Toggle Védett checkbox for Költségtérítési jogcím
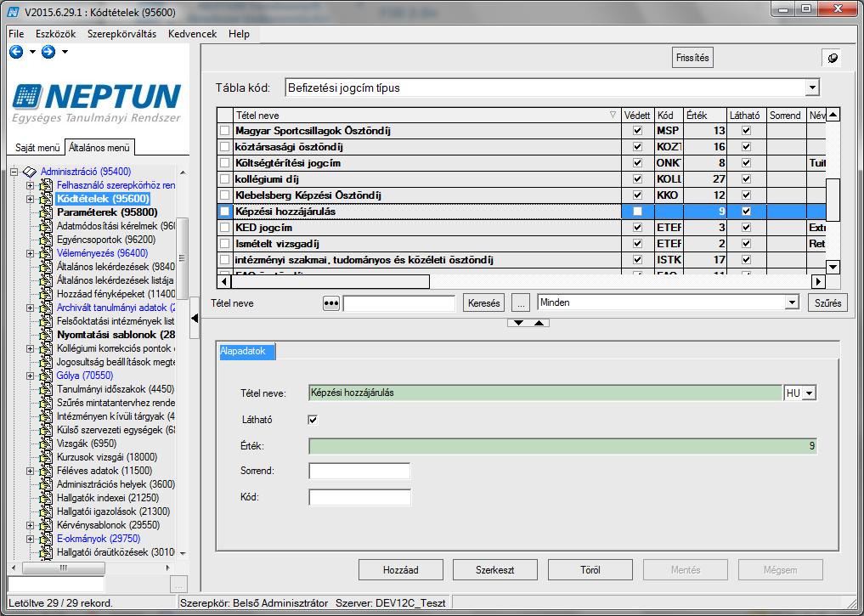This screenshot has height=616, width=864. point(637,163)
